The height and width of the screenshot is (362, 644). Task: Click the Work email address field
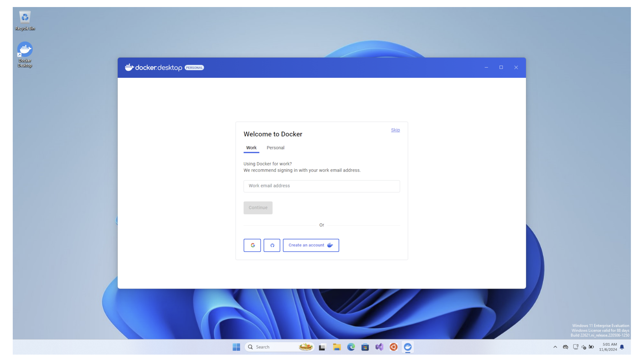321,186
